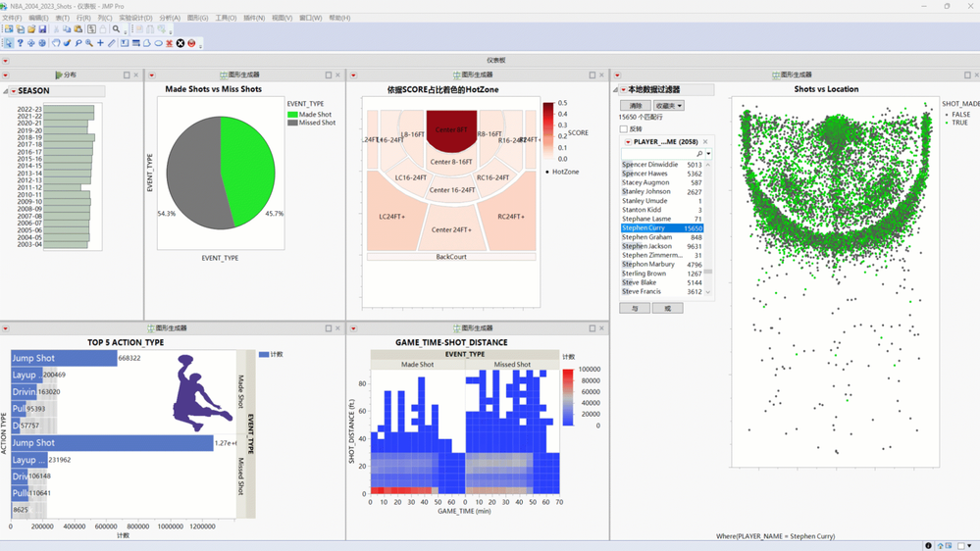Viewport: 980px width, 551px height.
Task: Select the Selection crosshair tool
Action: coord(30,43)
